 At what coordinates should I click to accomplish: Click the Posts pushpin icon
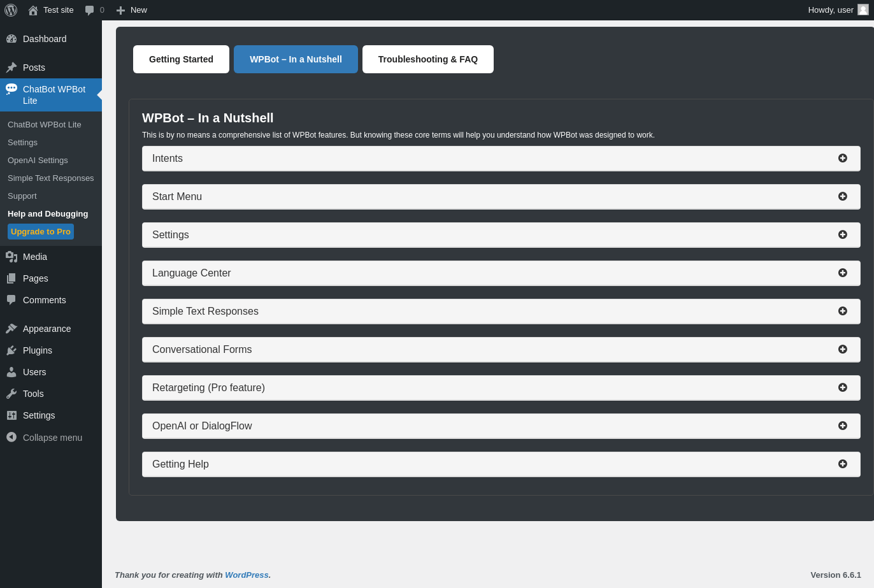coord(11,68)
